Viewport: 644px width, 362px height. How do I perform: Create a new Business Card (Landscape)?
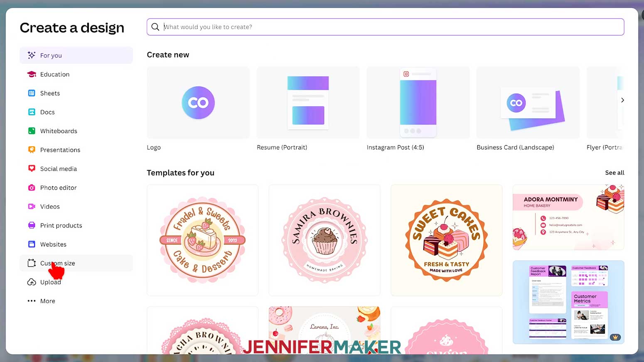(x=528, y=103)
